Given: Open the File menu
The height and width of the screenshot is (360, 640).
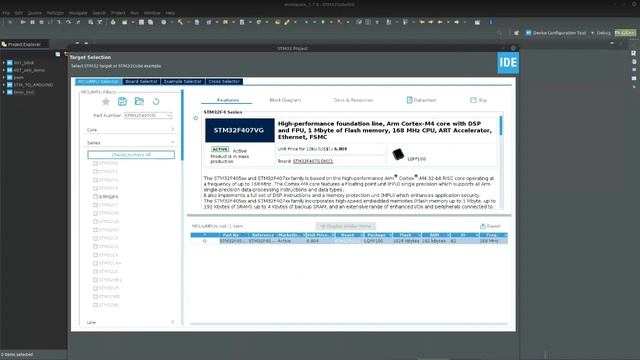Looking at the screenshot, I should pos(6,13).
